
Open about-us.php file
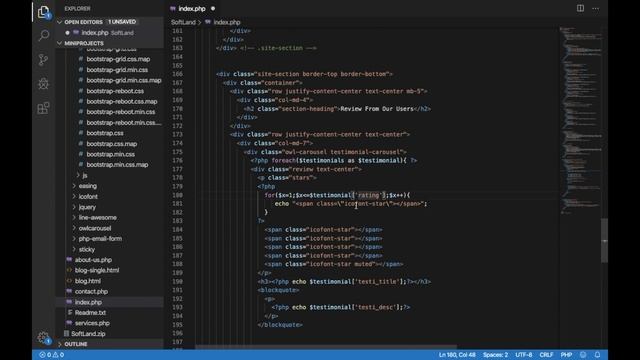coord(93,260)
